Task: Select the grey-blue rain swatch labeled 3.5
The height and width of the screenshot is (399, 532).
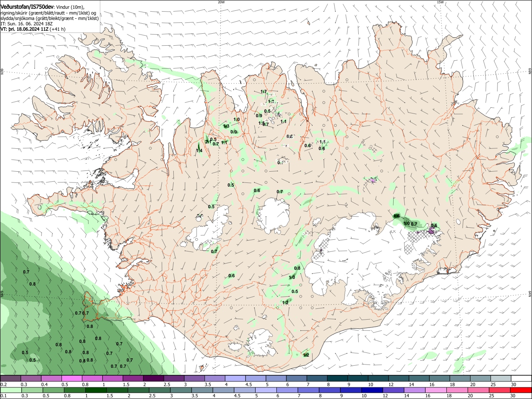Action: (x=202, y=390)
